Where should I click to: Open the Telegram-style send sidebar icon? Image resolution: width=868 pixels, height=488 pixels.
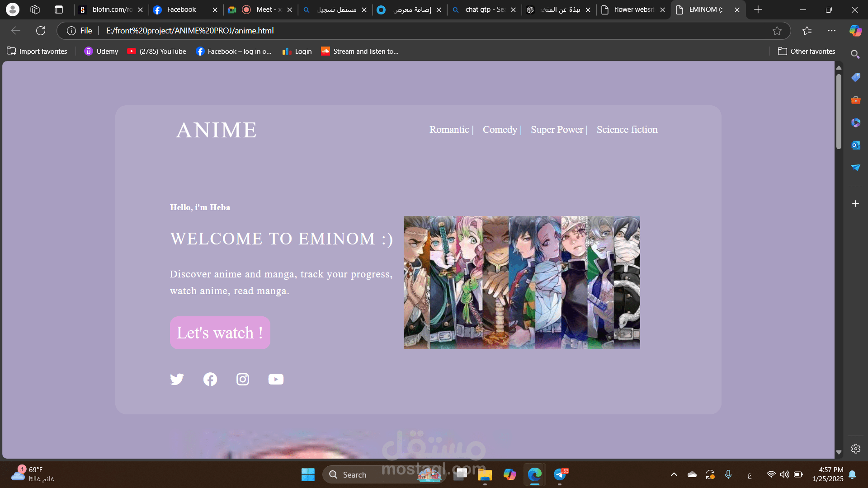856,168
